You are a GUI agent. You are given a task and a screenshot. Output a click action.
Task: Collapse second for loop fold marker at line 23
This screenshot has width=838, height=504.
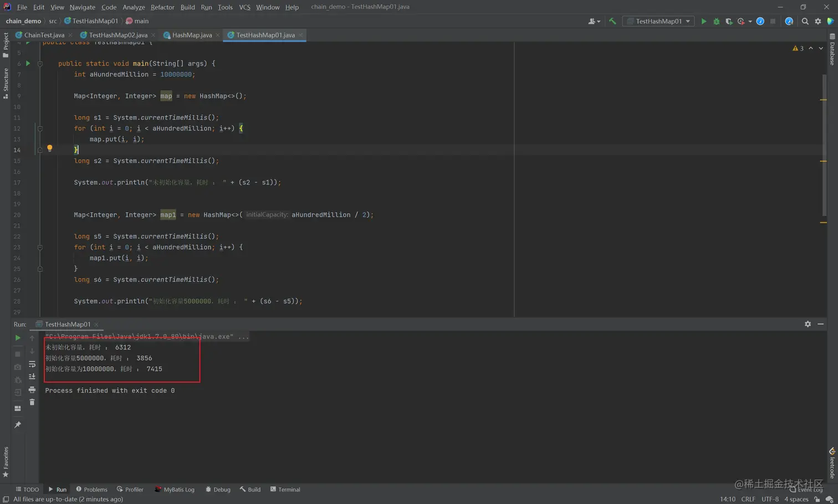pos(40,248)
